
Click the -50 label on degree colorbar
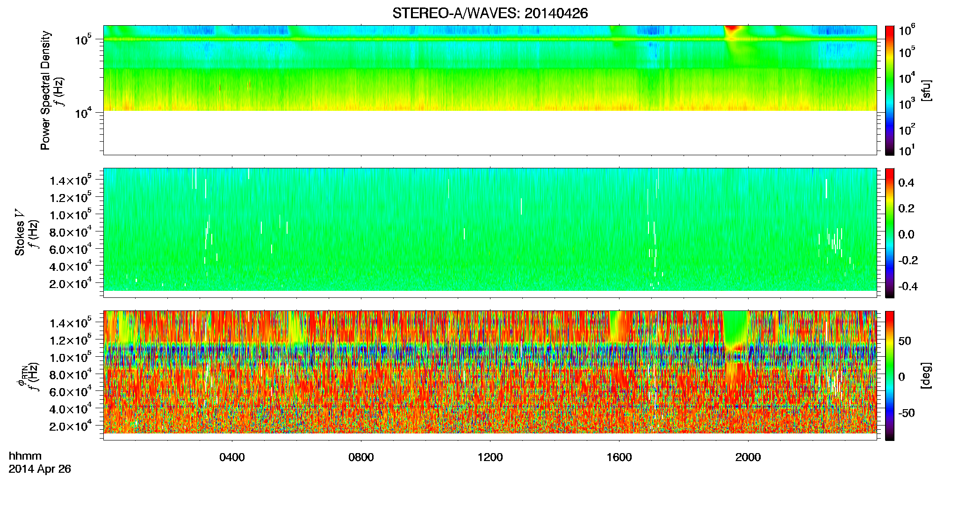906,413
